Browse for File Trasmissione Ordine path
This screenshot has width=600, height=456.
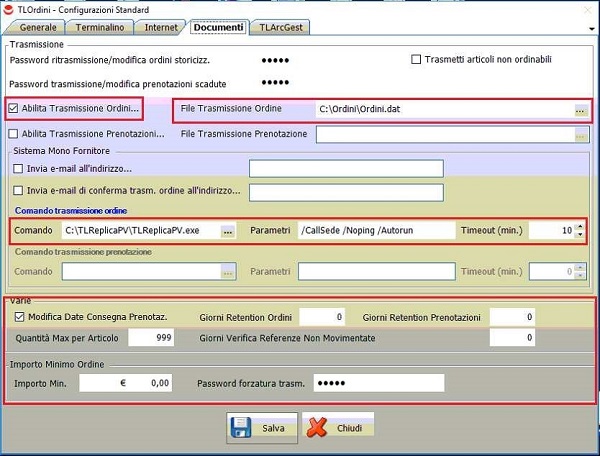tap(581, 109)
